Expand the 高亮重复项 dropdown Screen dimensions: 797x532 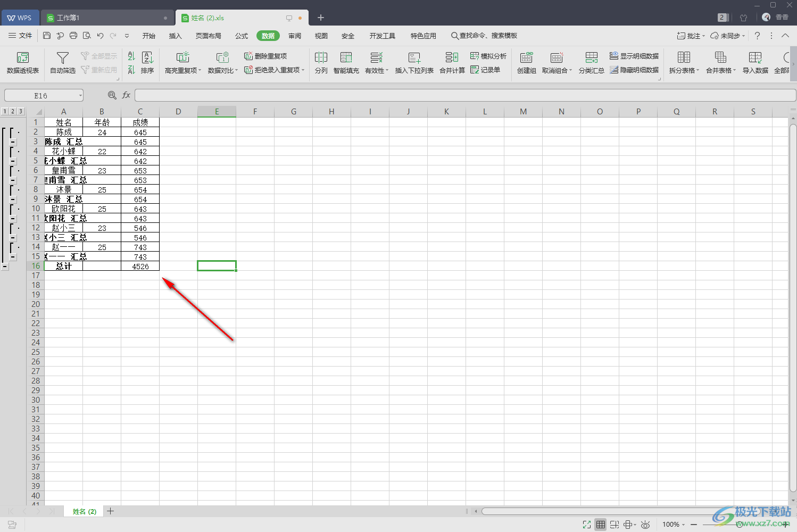coord(200,70)
